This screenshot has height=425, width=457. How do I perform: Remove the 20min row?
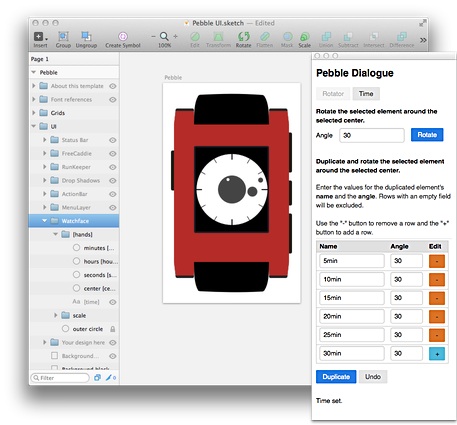pyautogui.click(x=437, y=316)
